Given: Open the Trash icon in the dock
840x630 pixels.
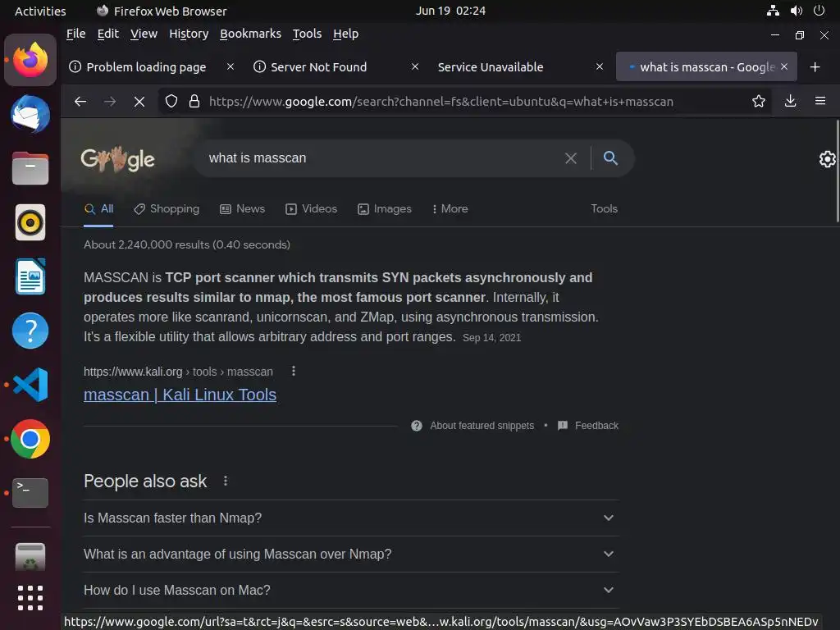Looking at the screenshot, I should click(x=30, y=557).
